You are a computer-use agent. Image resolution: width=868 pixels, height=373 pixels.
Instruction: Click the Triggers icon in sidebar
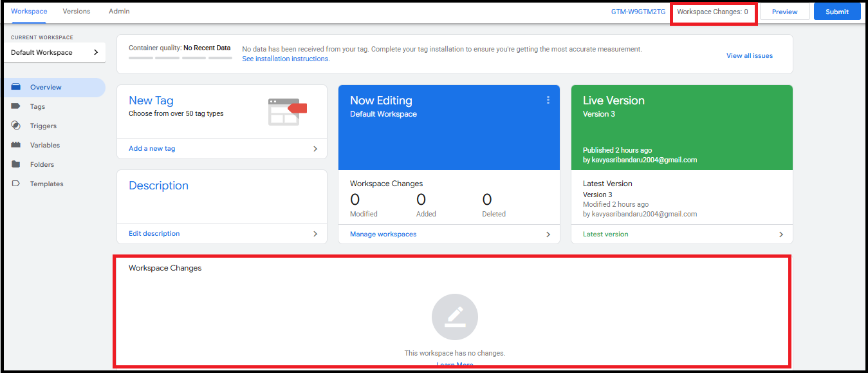pos(16,126)
